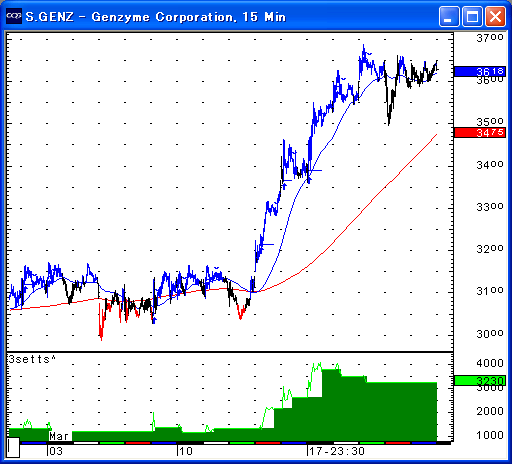512x464 pixels.
Task: Click the red long-term average line near 3300
Action: 364,208
